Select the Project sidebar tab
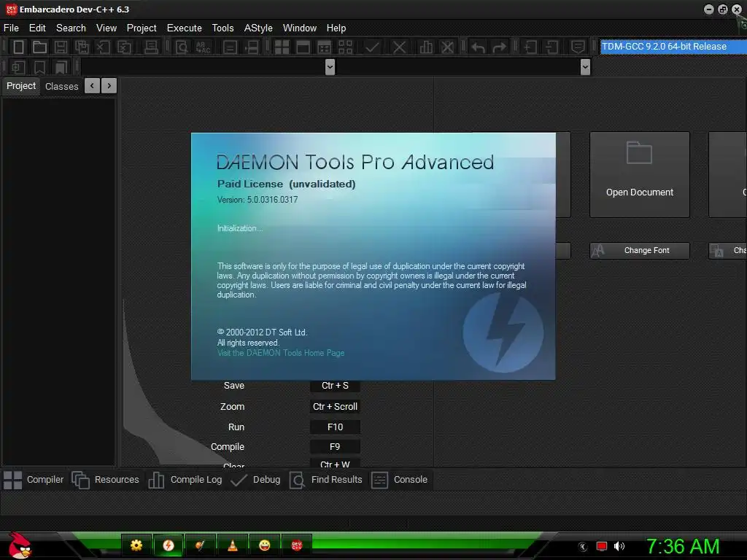The width and height of the screenshot is (747, 560). [x=21, y=86]
